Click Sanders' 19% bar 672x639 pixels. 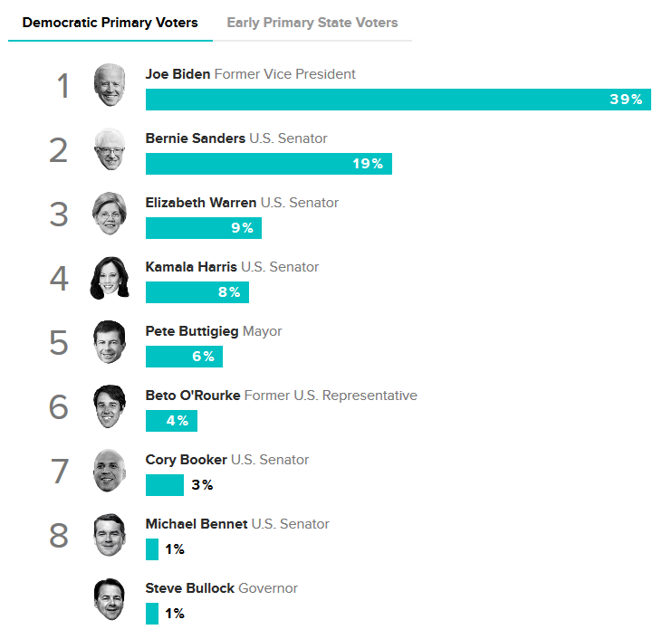click(x=268, y=164)
